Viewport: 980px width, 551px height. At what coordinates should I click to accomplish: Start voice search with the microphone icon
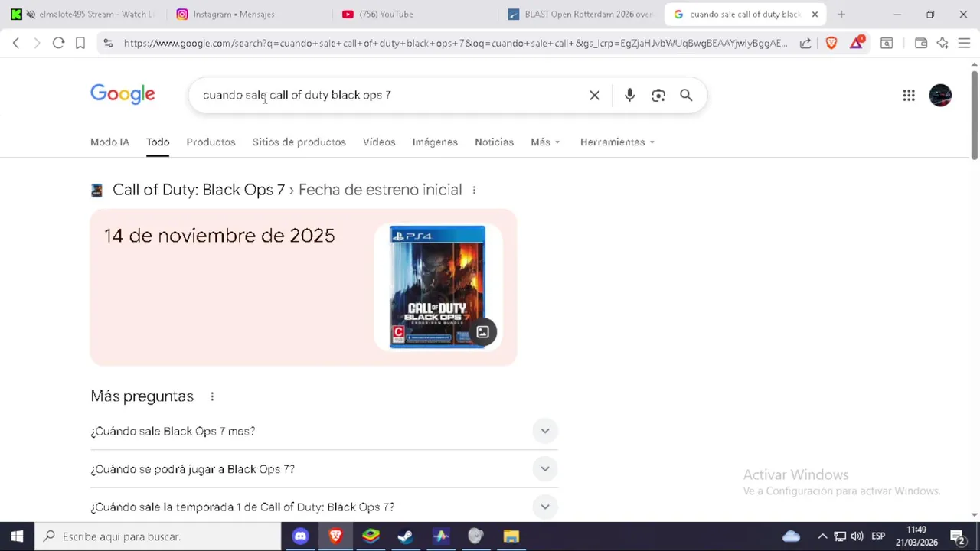(x=629, y=95)
